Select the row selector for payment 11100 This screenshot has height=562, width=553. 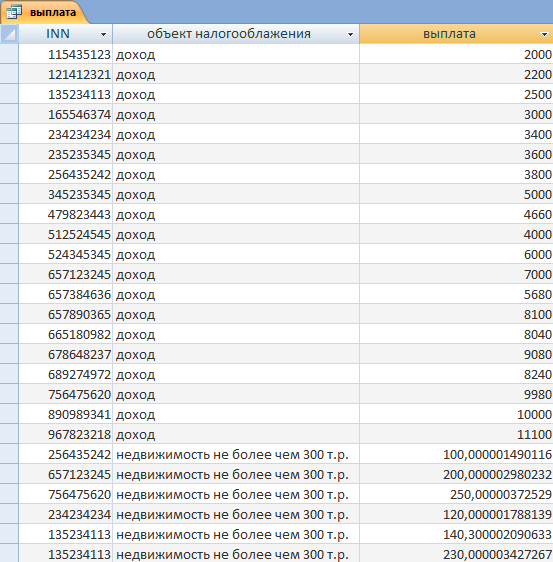[9, 434]
